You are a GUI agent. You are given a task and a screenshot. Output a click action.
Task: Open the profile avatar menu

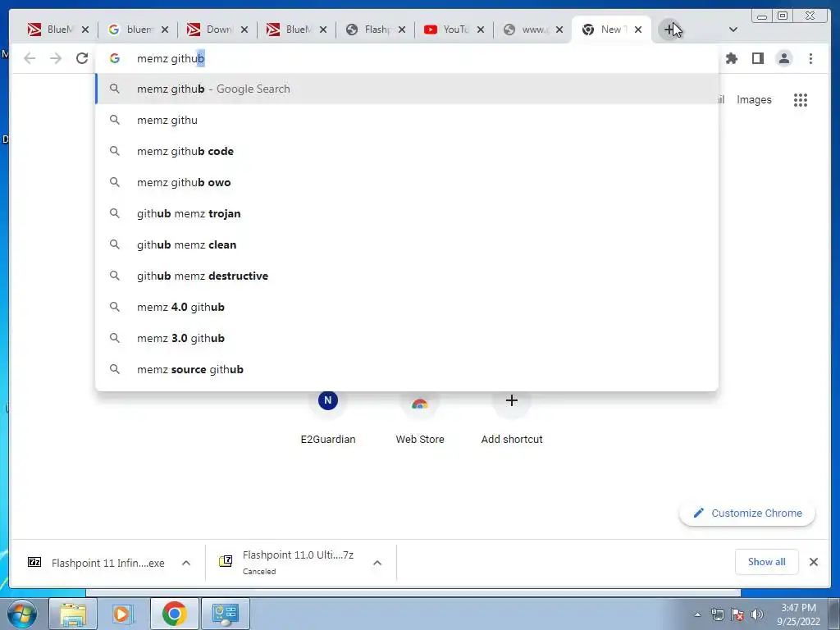tap(783, 58)
